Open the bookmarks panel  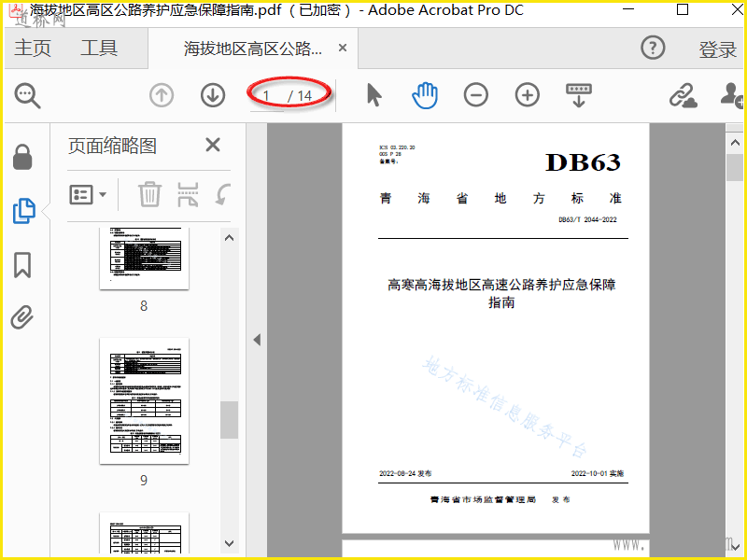pos(22,265)
